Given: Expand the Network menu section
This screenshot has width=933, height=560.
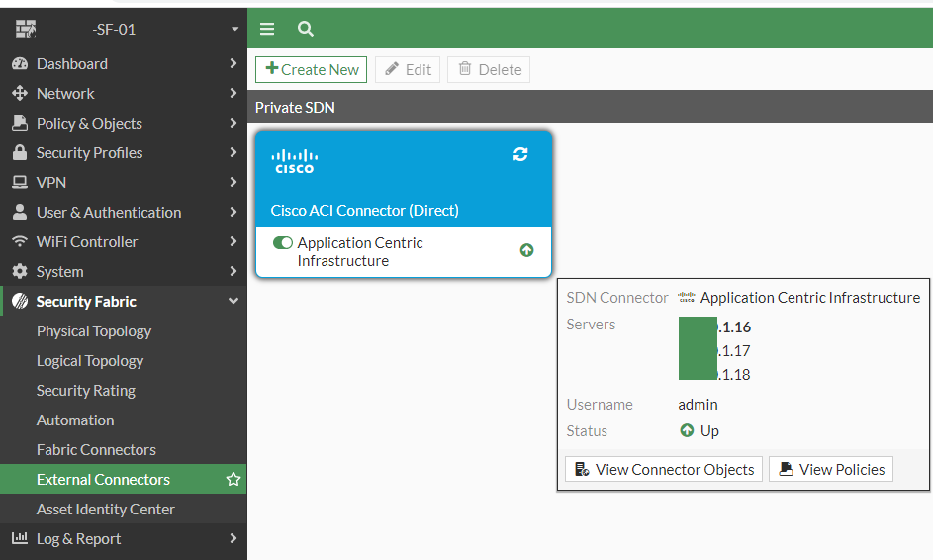Looking at the screenshot, I should tap(233, 94).
